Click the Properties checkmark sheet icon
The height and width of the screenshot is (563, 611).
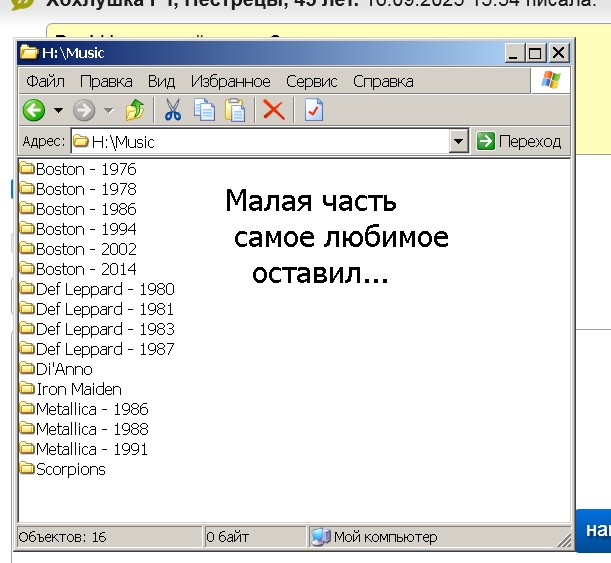tap(314, 110)
